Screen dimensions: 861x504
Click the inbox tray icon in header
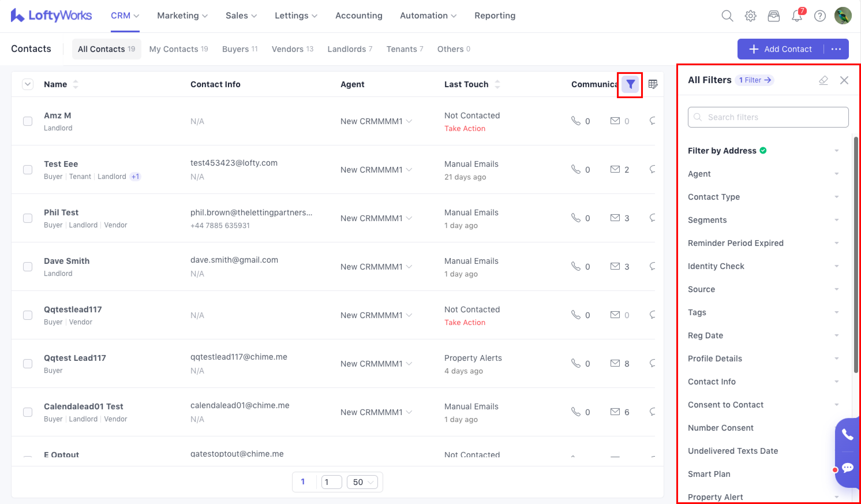point(774,16)
